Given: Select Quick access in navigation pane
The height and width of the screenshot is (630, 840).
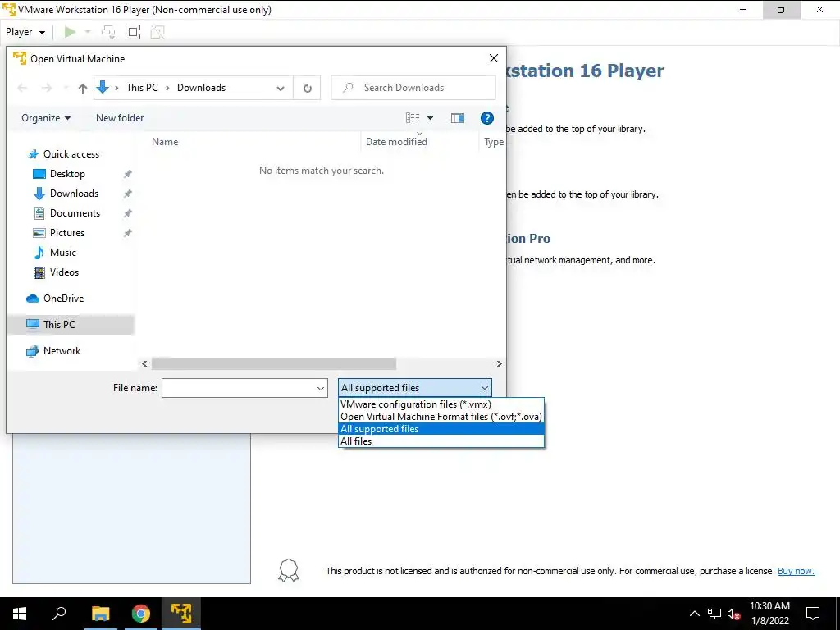Looking at the screenshot, I should (71, 154).
